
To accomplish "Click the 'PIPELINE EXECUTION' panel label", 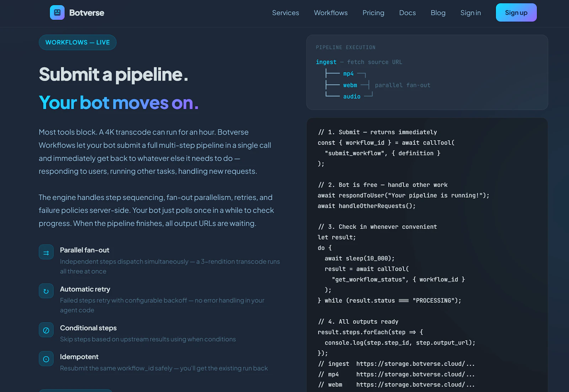I will tap(346, 47).
